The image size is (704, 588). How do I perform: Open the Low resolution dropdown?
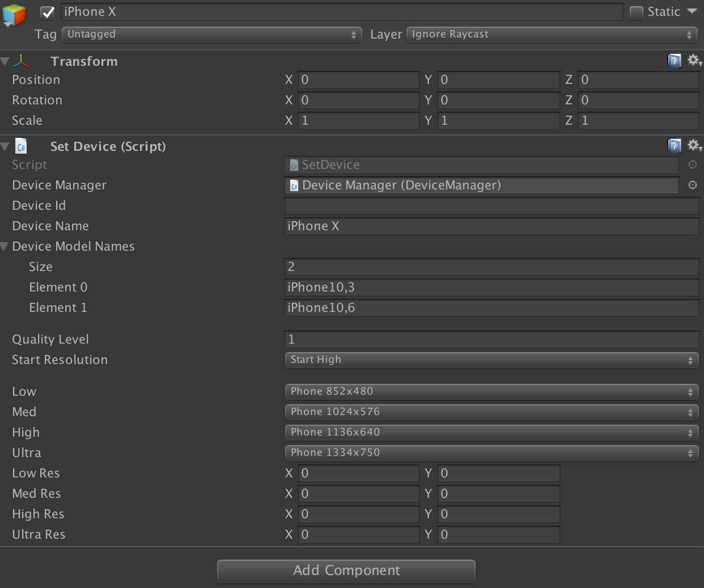pos(491,392)
